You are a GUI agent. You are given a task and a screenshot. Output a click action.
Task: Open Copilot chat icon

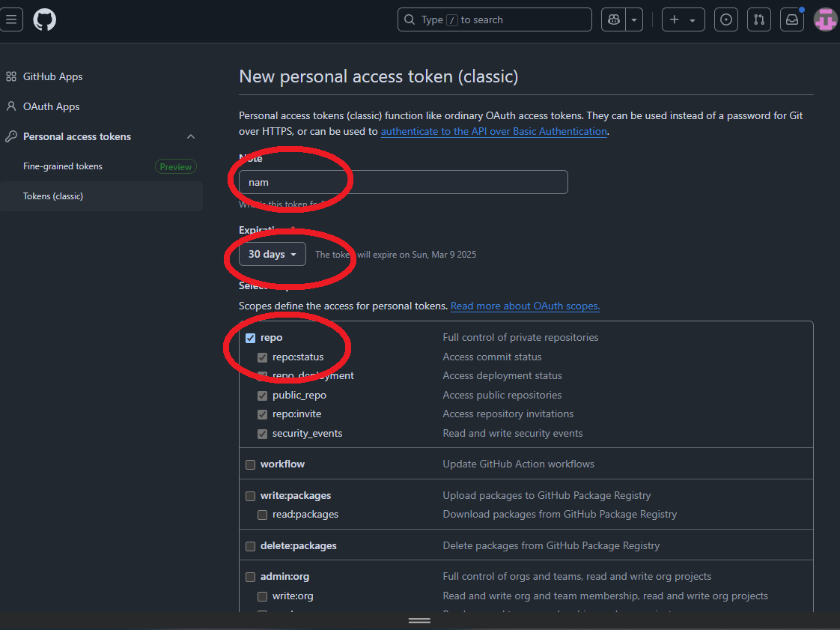(614, 19)
